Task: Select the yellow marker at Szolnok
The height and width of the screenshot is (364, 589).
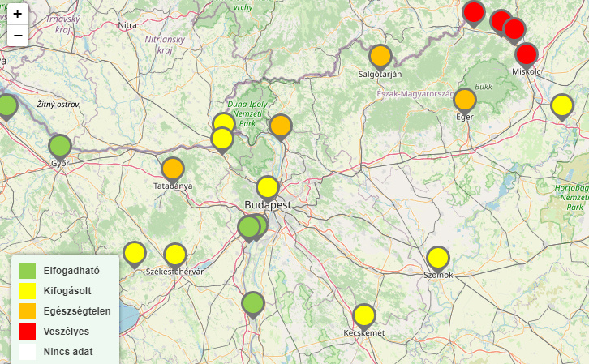Action: point(437,258)
